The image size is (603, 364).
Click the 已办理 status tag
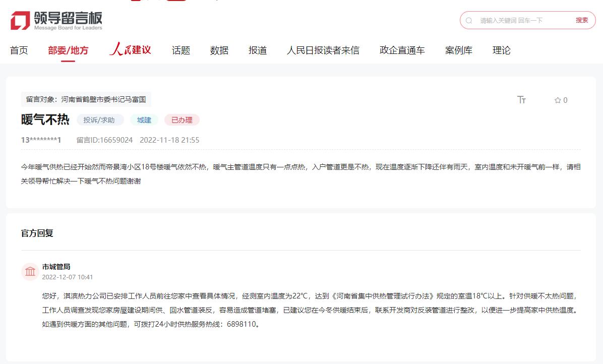182,120
